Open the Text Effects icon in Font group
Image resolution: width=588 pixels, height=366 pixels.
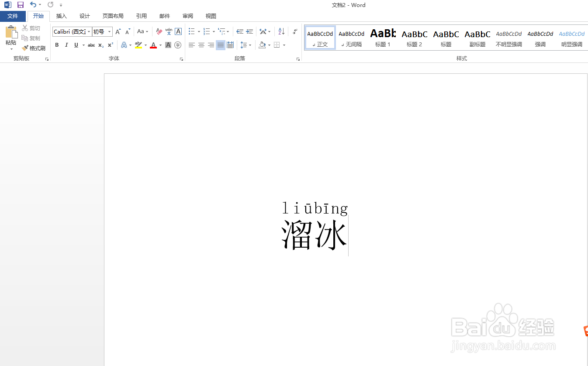pyautogui.click(x=125, y=45)
